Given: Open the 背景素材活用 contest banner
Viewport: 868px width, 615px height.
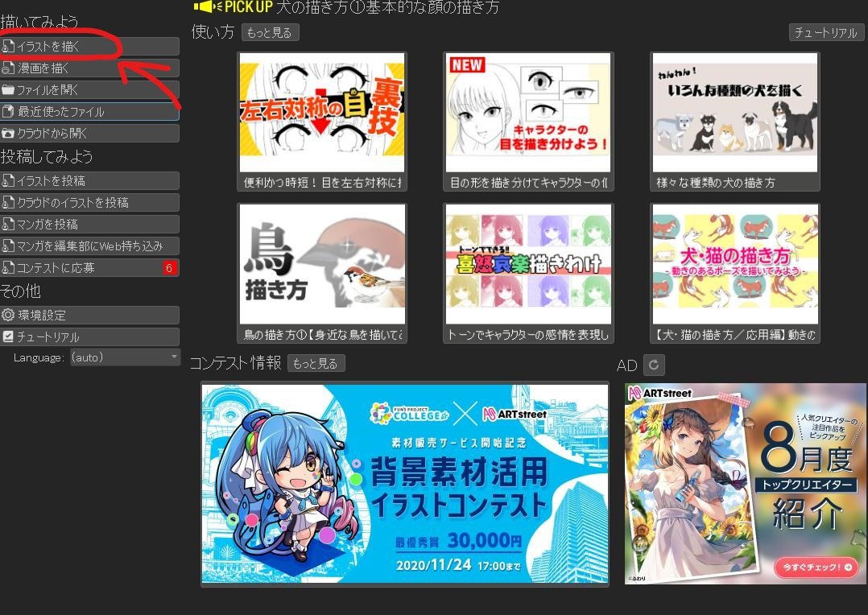Looking at the screenshot, I should coord(404,483).
